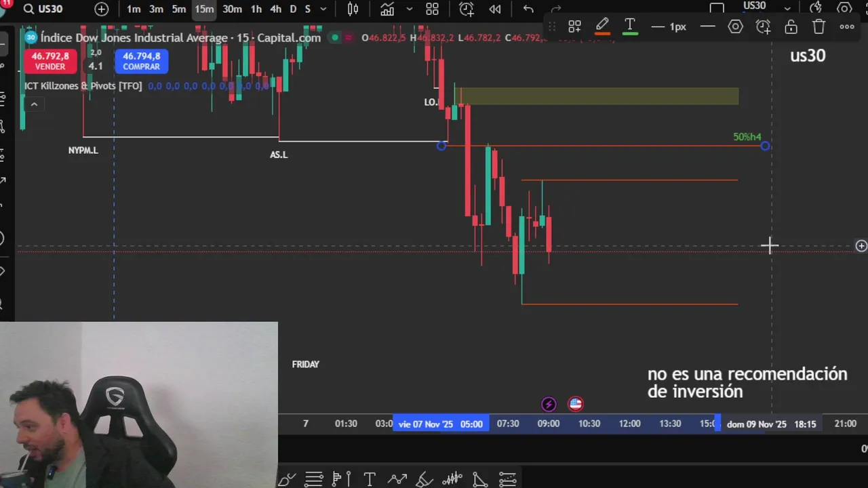The height and width of the screenshot is (488, 868).
Task: Click the FRIDAY label on the chart
Action: click(x=306, y=365)
